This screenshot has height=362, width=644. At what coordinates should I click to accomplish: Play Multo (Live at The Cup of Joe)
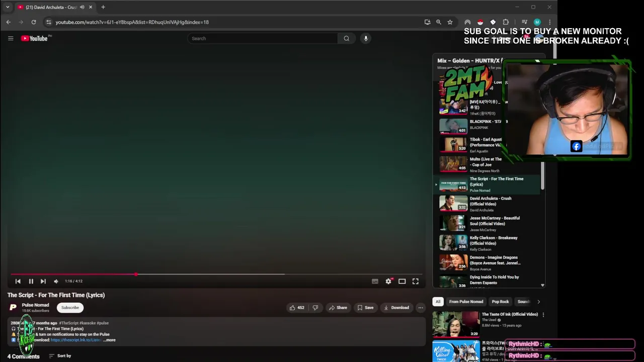tap(487, 164)
